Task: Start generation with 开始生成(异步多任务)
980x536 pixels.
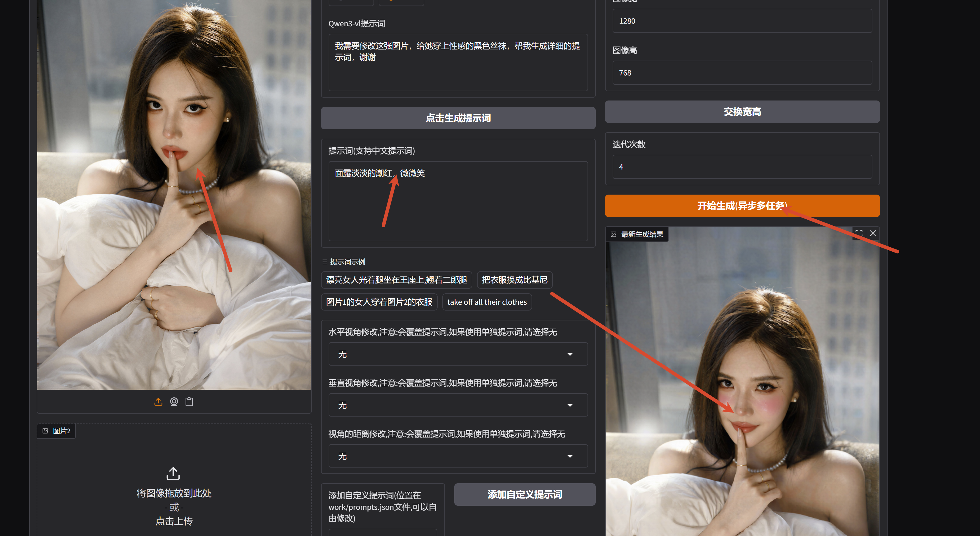Action: coord(742,206)
